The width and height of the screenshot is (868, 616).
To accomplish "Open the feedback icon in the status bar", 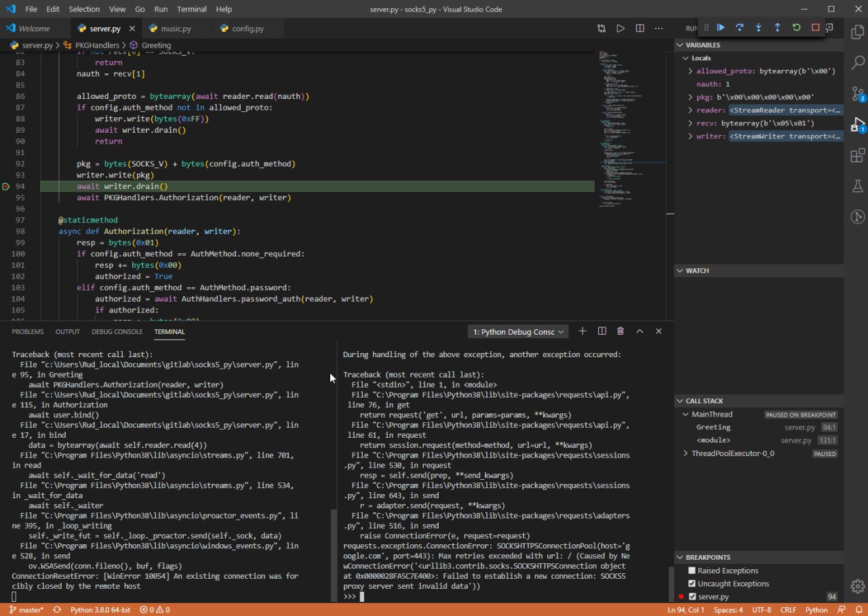I will (842, 610).
